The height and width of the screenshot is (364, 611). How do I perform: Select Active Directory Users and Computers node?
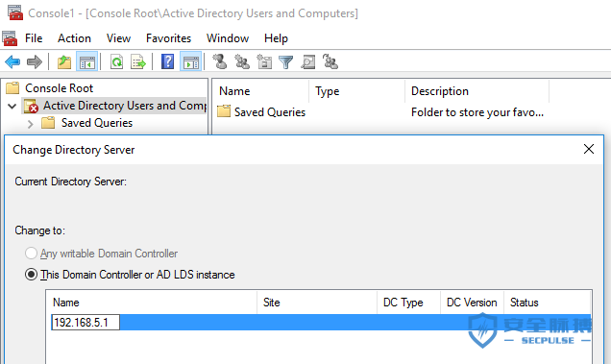(x=124, y=106)
